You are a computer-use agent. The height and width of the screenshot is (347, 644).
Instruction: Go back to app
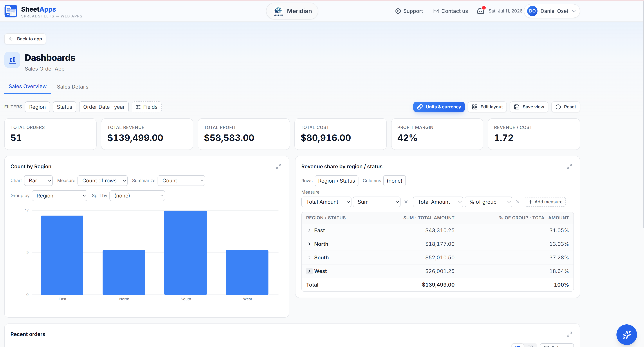(x=25, y=39)
